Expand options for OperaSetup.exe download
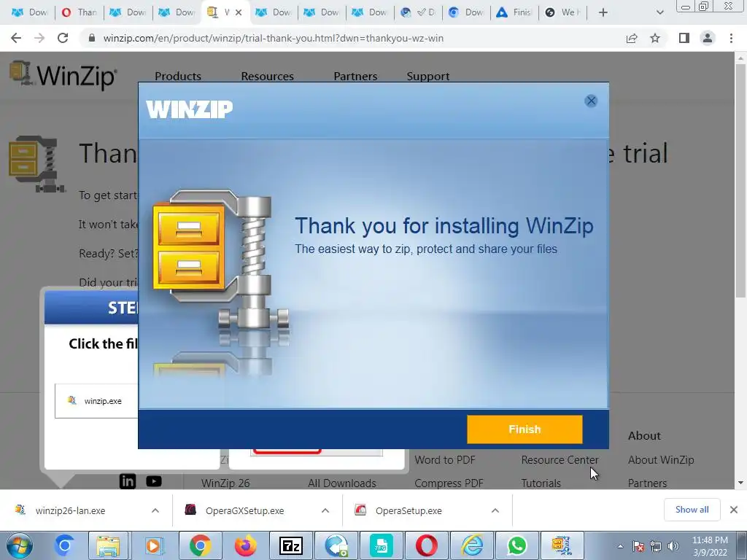 click(x=495, y=510)
